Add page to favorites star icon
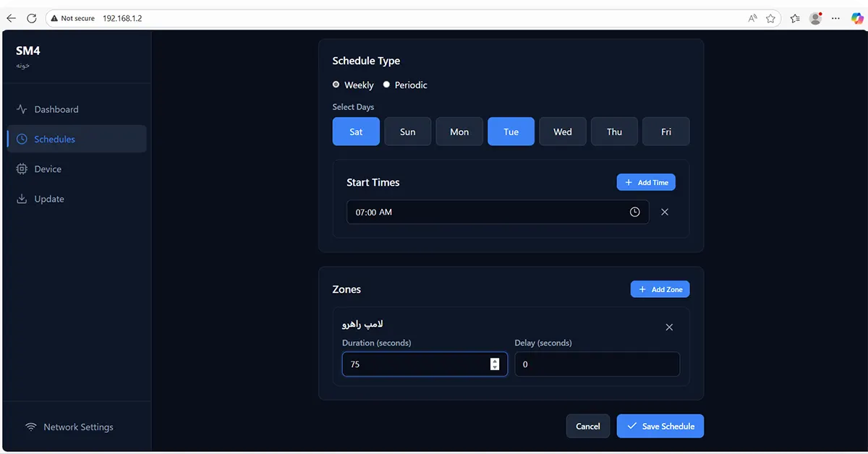 771,18
